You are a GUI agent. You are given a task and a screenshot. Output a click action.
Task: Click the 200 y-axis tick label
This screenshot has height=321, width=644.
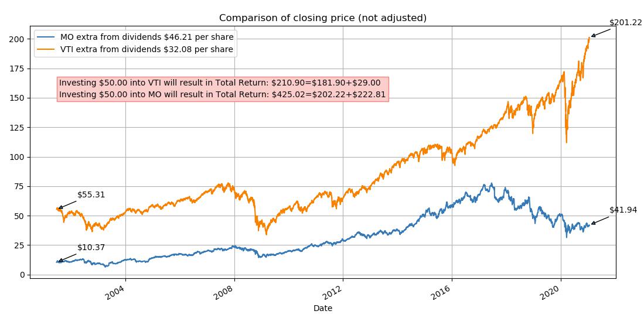pos(19,39)
